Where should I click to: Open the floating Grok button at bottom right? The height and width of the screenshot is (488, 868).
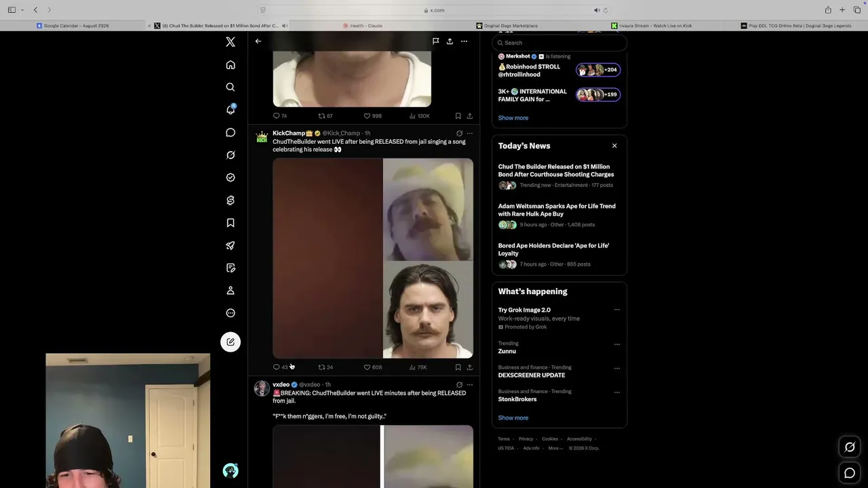tap(850, 447)
